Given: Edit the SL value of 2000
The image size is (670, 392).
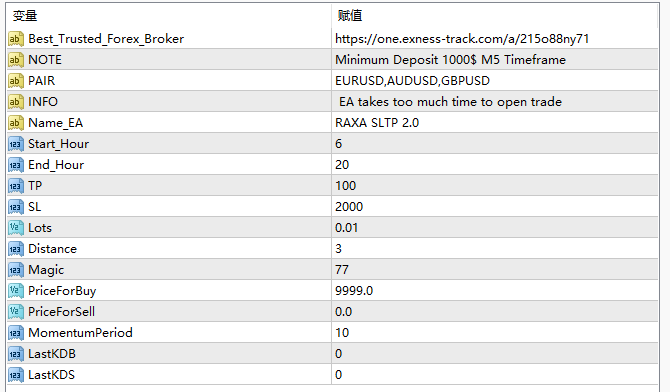Looking at the screenshot, I should [x=495, y=207].
